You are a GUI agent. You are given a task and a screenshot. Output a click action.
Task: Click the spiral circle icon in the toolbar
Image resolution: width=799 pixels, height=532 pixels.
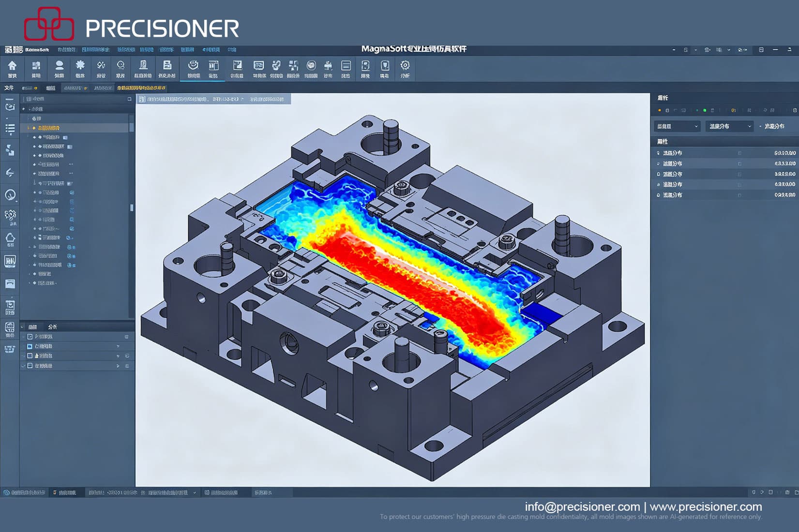coord(311,65)
